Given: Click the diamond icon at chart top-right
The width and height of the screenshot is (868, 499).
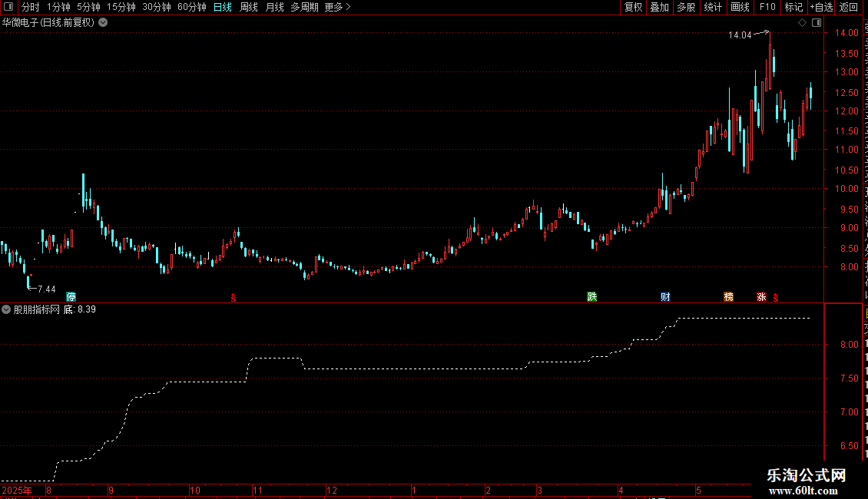Looking at the screenshot, I should (802, 23).
